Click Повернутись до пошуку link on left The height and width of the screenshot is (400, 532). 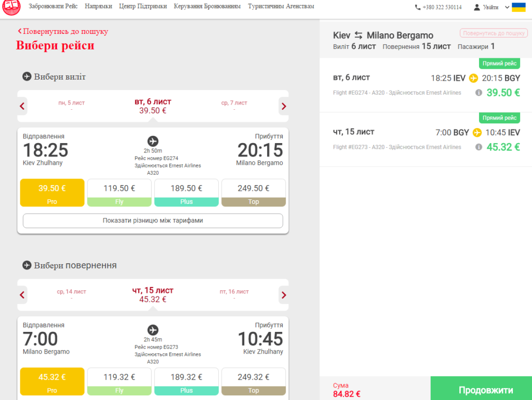click(x=63, y=31)
